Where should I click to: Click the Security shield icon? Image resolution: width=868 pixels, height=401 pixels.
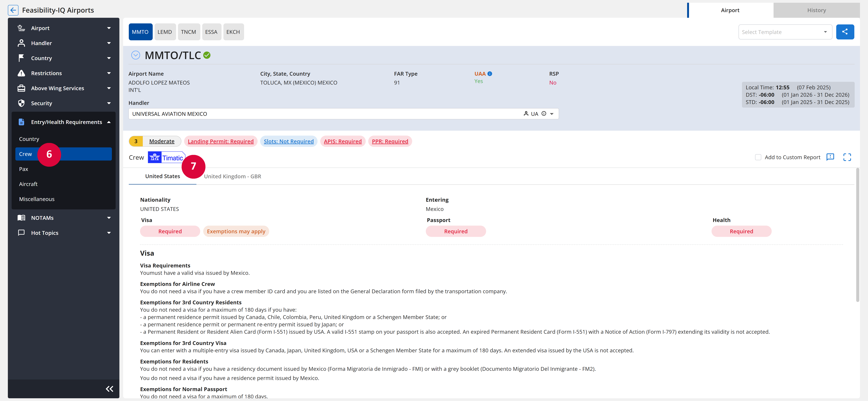[x=21, y=103]
